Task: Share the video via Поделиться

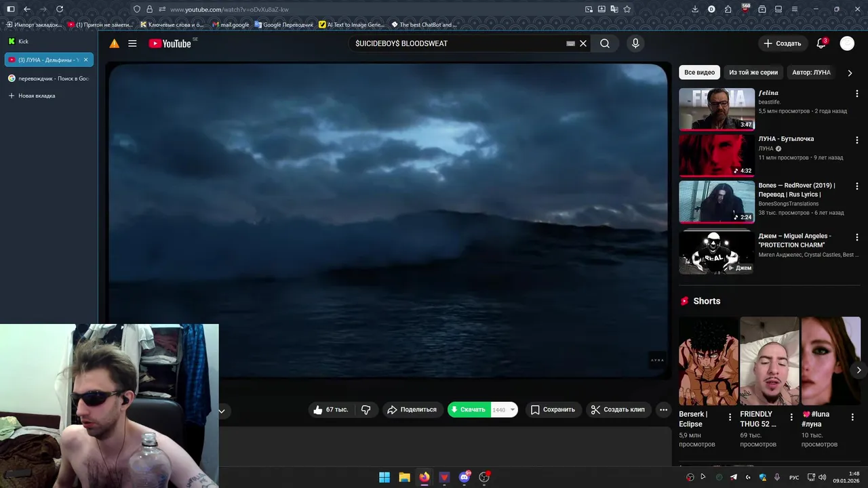Action: (x=412, y=409)
